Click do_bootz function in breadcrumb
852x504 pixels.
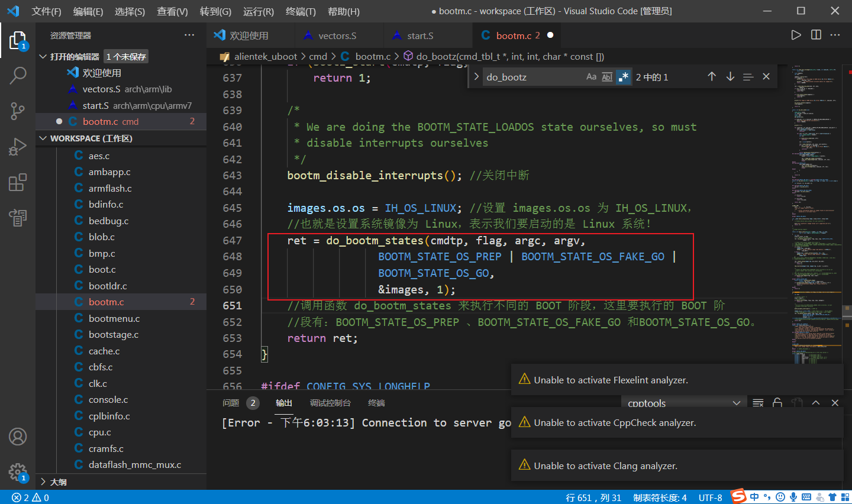[510, 57]
